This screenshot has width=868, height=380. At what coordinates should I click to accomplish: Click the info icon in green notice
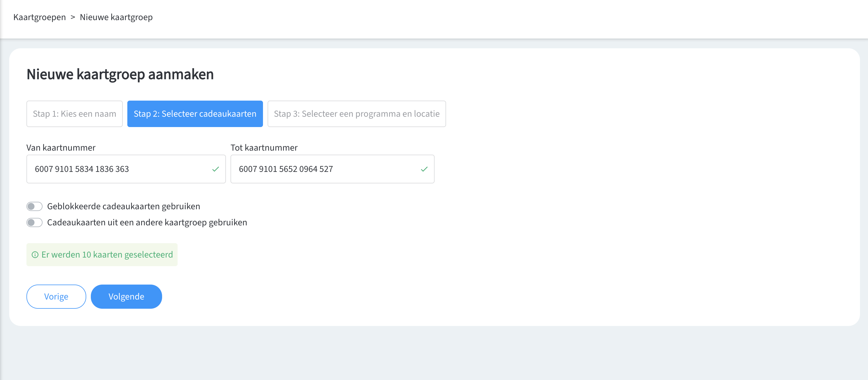click(x=35, y=255)
